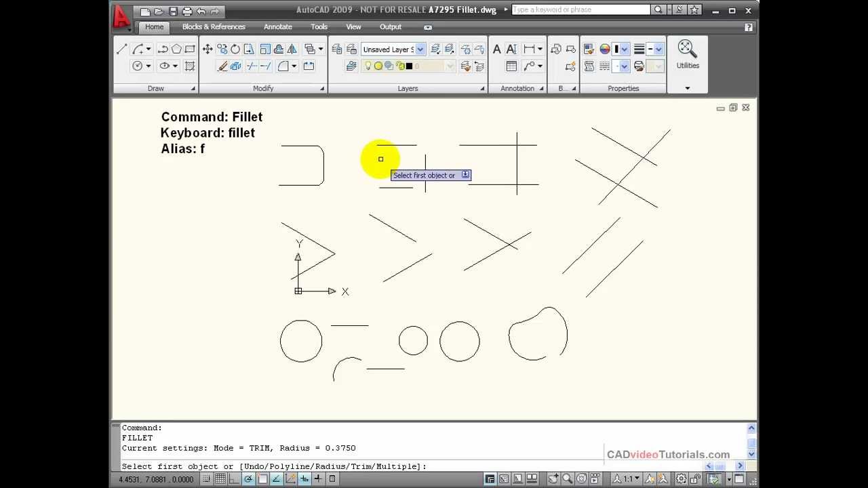
Task: Expand the Layers panel title
Action: 408,88
